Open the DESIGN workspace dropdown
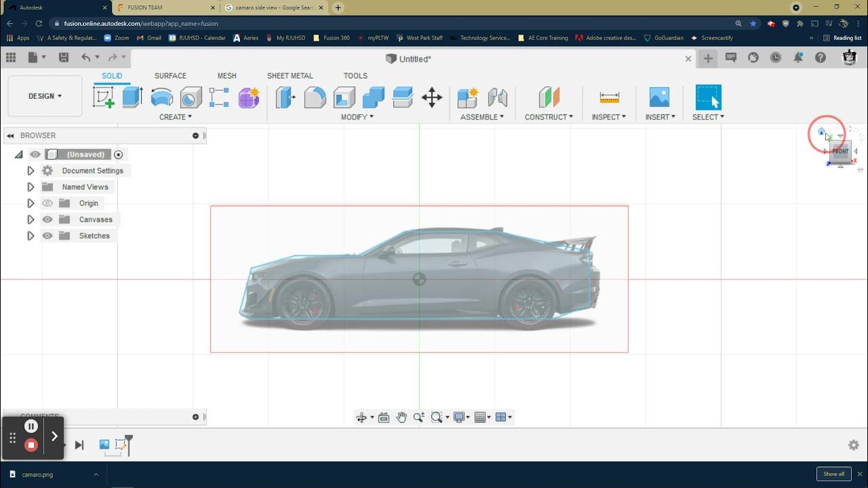 pyautogui.click(x=45, y=96)
